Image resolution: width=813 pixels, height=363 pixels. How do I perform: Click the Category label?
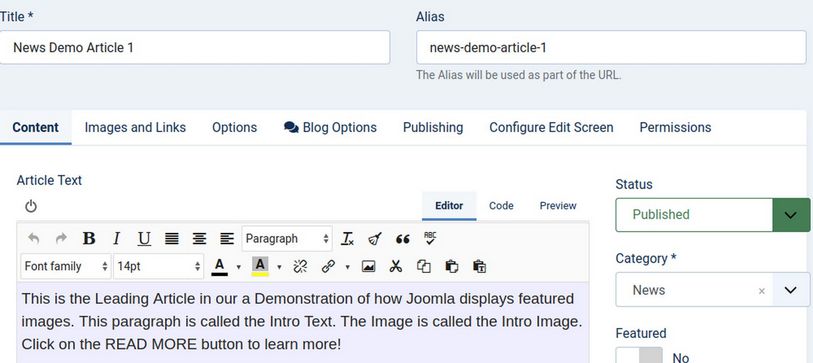646,259
